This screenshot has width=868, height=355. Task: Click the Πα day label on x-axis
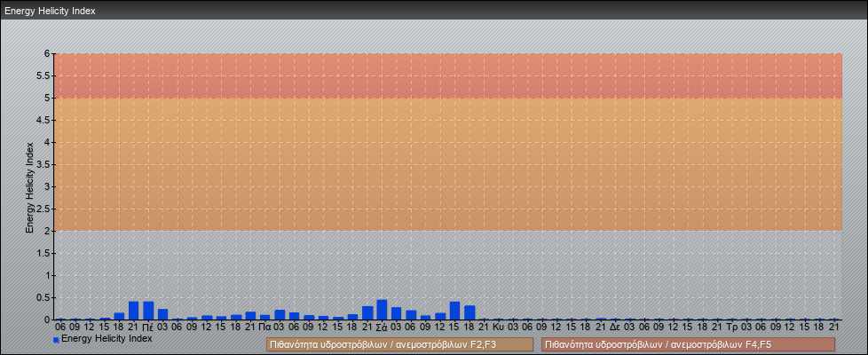point(264,327)
